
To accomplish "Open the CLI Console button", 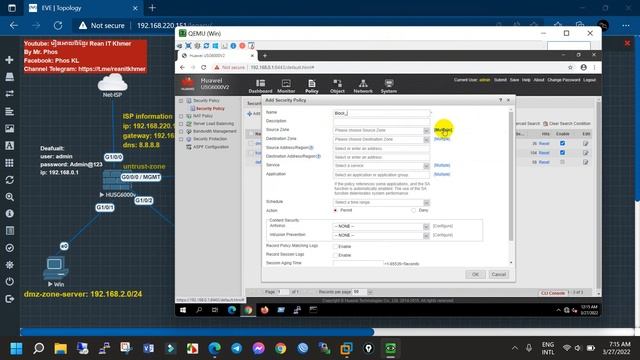I will pos(553,293).
